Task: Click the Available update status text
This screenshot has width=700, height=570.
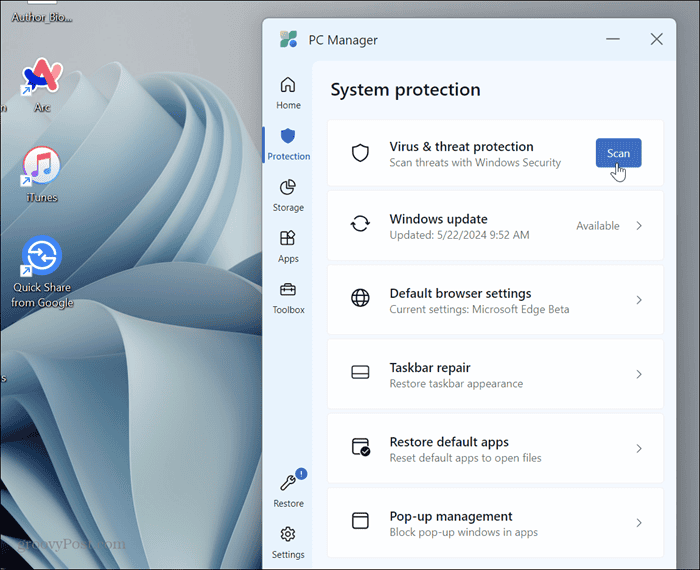Action: pyautogui.click(x=597, y=226)
